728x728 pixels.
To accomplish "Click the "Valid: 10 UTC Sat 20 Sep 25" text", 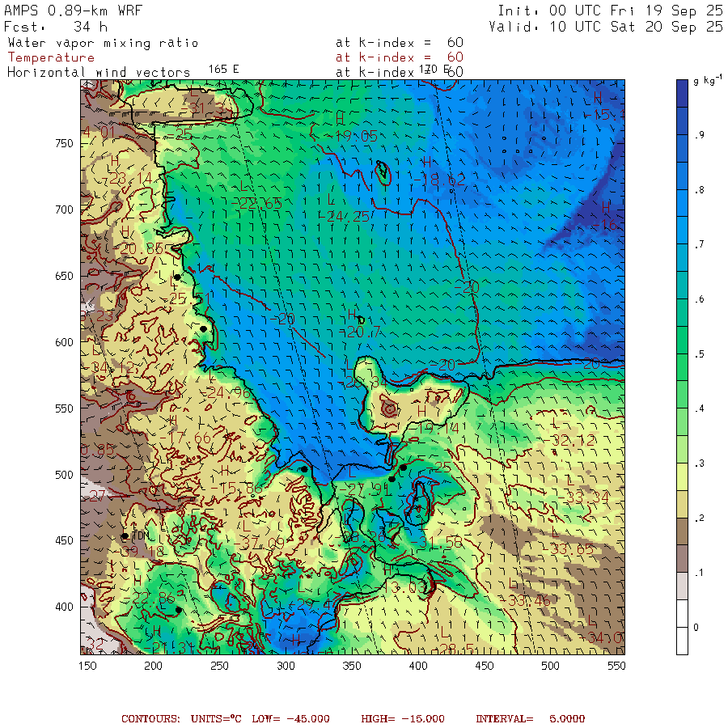I will [x=606, y=26].
